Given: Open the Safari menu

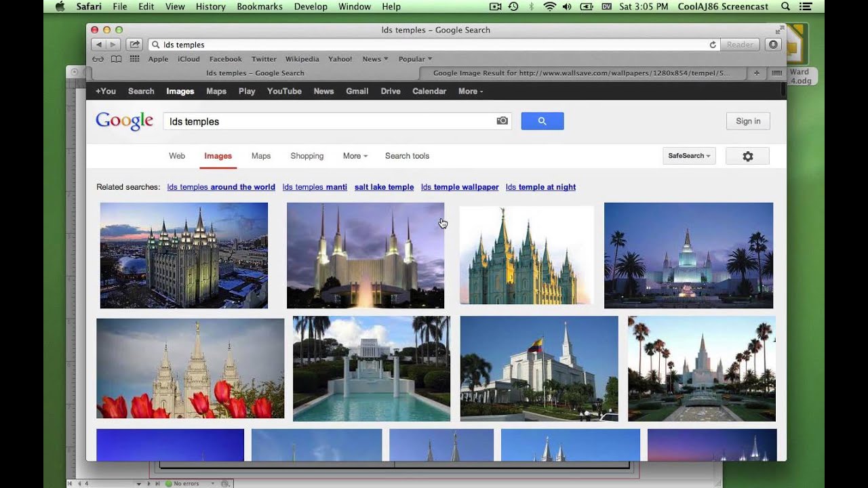Looking at the screenshot, I should 90,6.
